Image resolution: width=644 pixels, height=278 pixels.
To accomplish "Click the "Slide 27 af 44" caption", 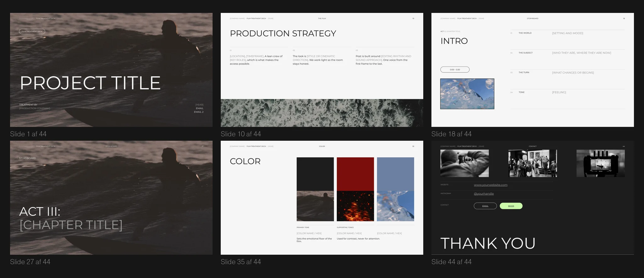I will 30,262.
